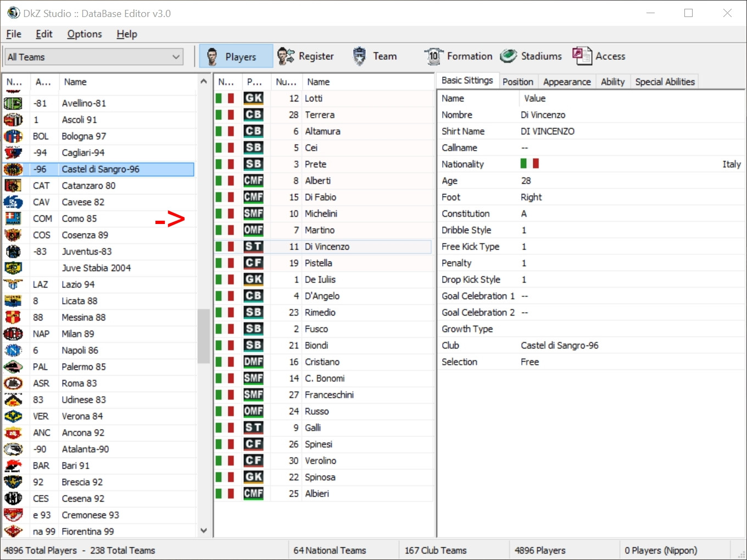Click the ST position badge for Di Vincenzo
The height and width of the screenshot is (560, 747).
tap(254, 247)
